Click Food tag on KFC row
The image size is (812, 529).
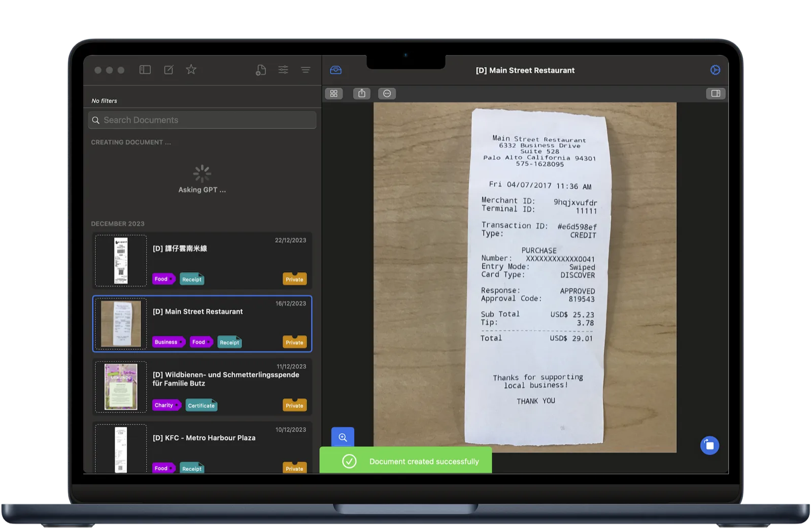point(163,468)
